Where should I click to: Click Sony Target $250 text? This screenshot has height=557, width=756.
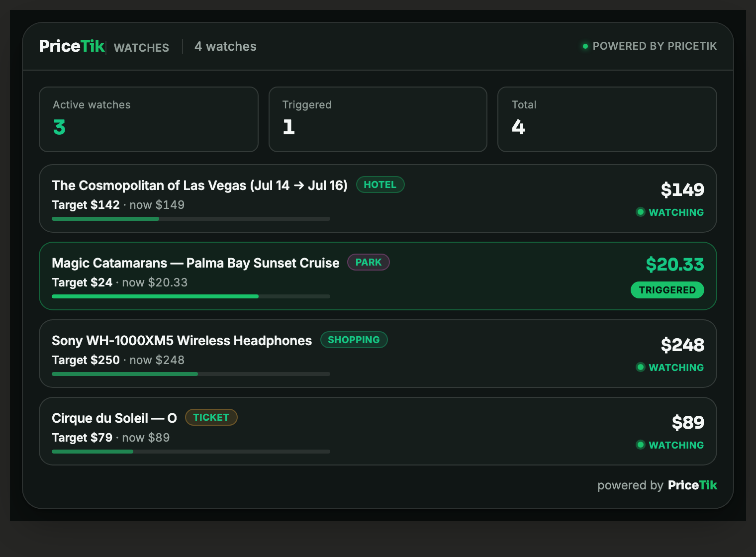(86, 360)
